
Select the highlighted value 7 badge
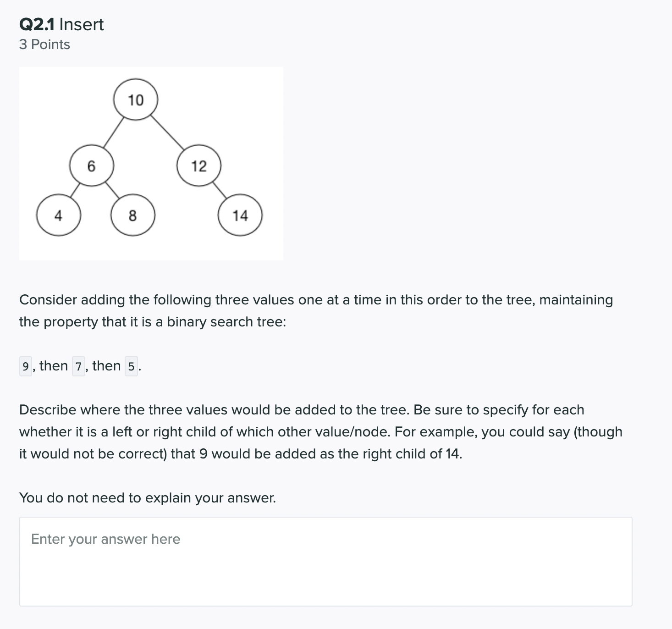79,365
